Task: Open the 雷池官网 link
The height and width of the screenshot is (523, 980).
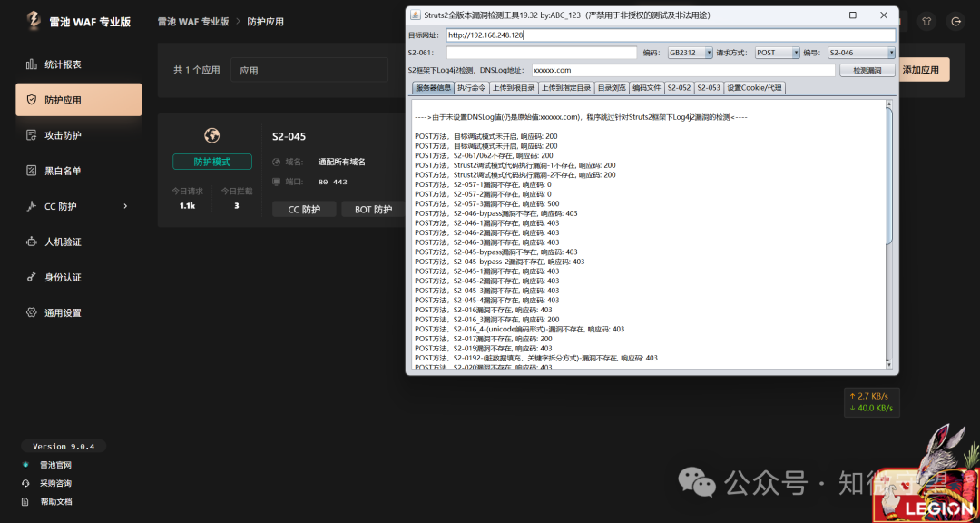Action: 55,465
